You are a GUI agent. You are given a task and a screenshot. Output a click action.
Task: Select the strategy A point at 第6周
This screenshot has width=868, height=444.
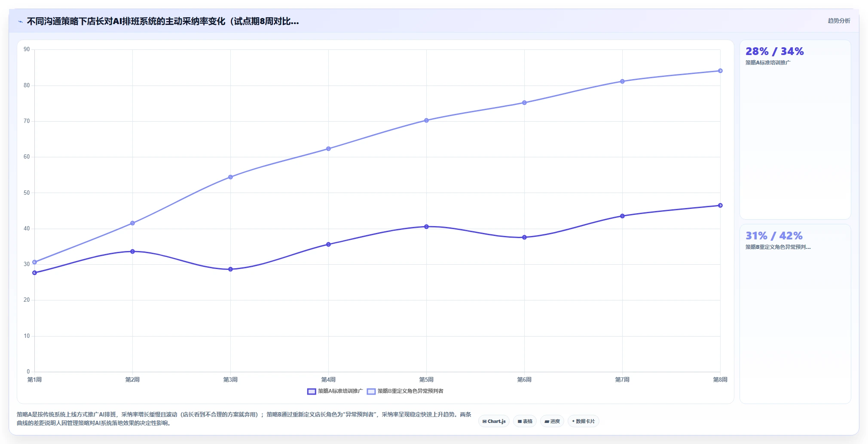pyautogui.click(x=524, y=237)
